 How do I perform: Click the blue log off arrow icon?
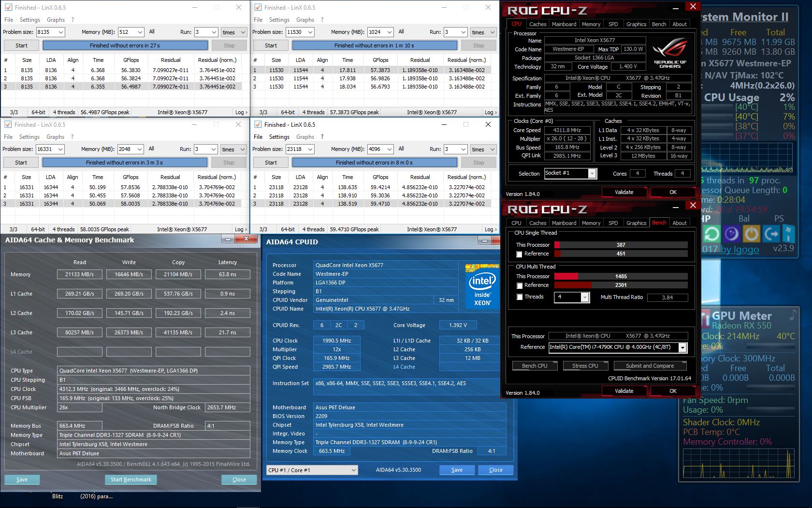pos(771,234)
